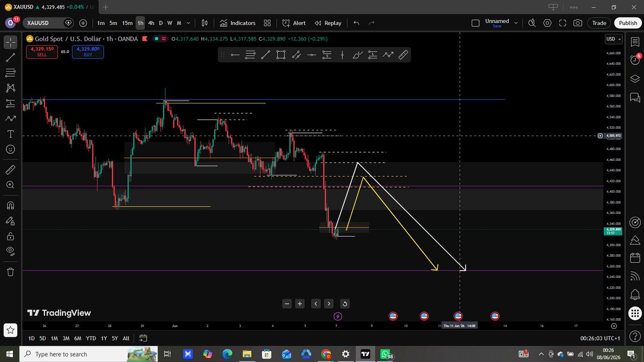This screenshot has width=644, height=362.
Task: Select the 1D date range
Action: click(x=31, y=338)
